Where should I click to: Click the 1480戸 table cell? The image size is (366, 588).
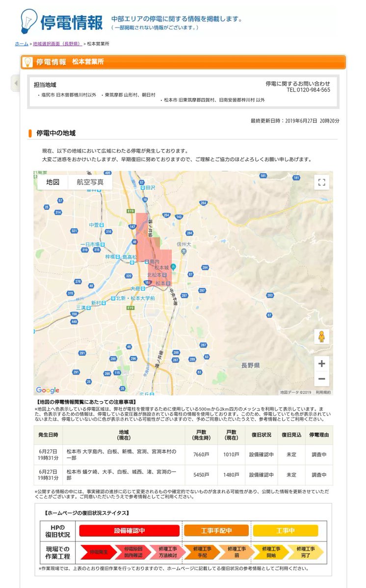click(231, 475)
